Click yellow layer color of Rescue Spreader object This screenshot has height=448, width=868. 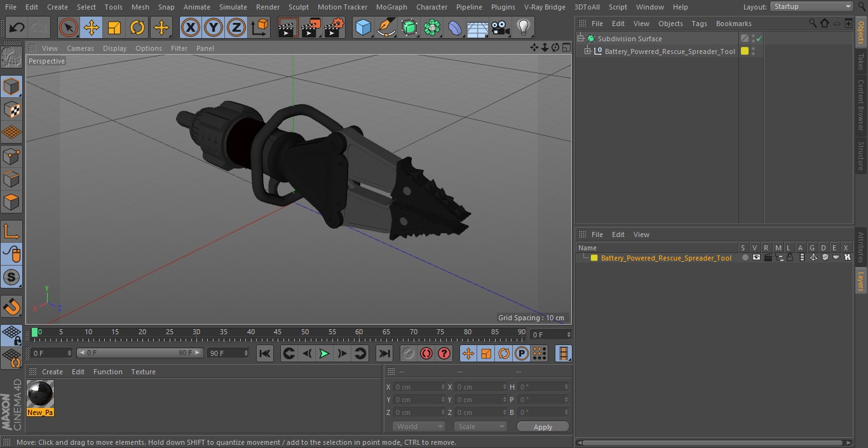point(745,51)
